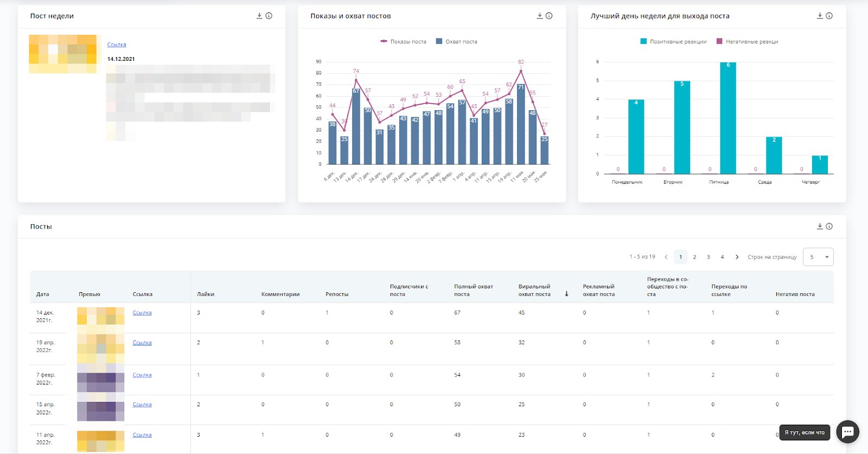This screenshot has width=868, height=454.
Task: Toggle Негативные реакции legend swatch
Action: click(x=719, y=41)
